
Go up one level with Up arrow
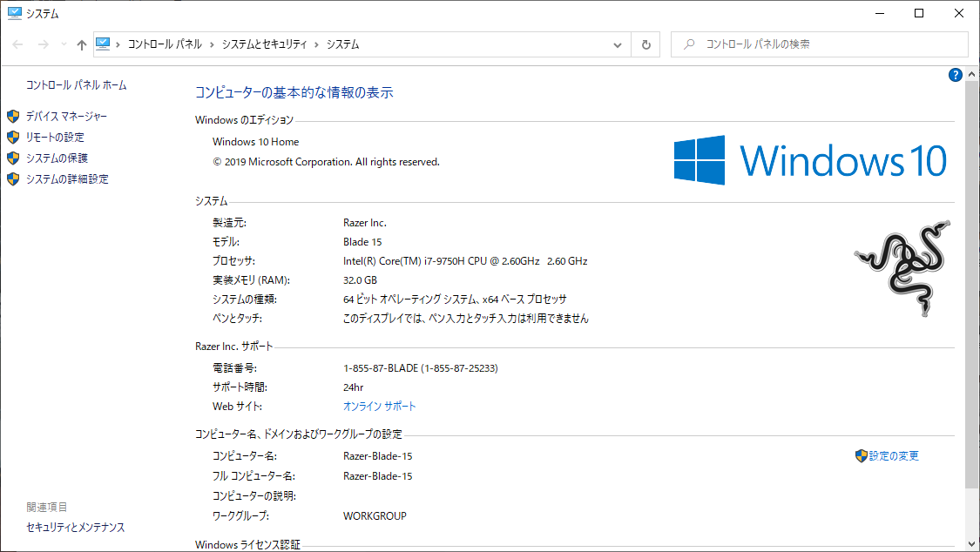(82, 44)
